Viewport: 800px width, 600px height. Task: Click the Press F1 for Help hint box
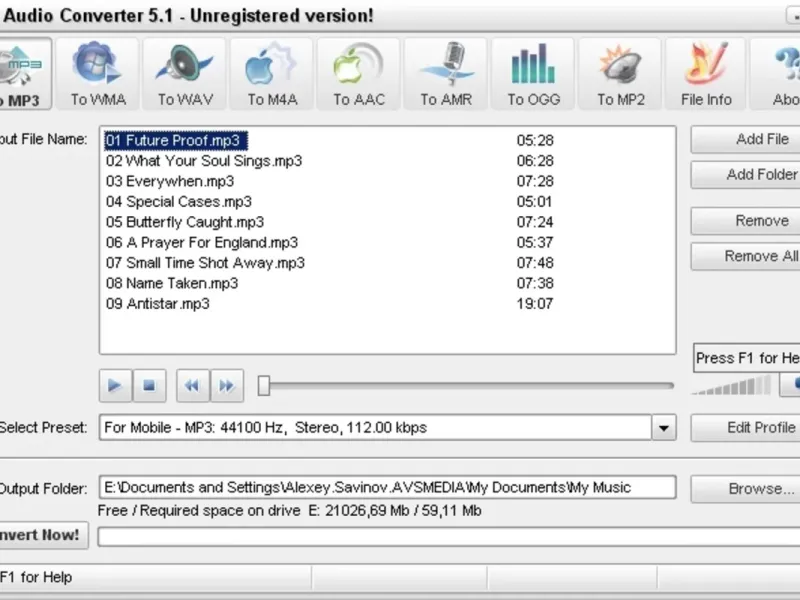coord(746,358)
